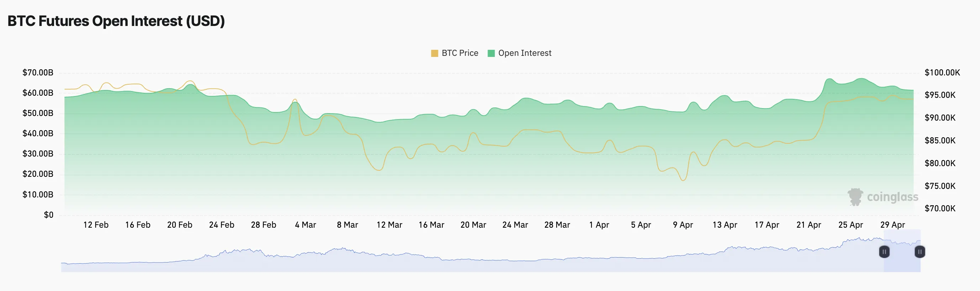
Task: Toggle the Open Interest series label
Action: tap(525, 53)
